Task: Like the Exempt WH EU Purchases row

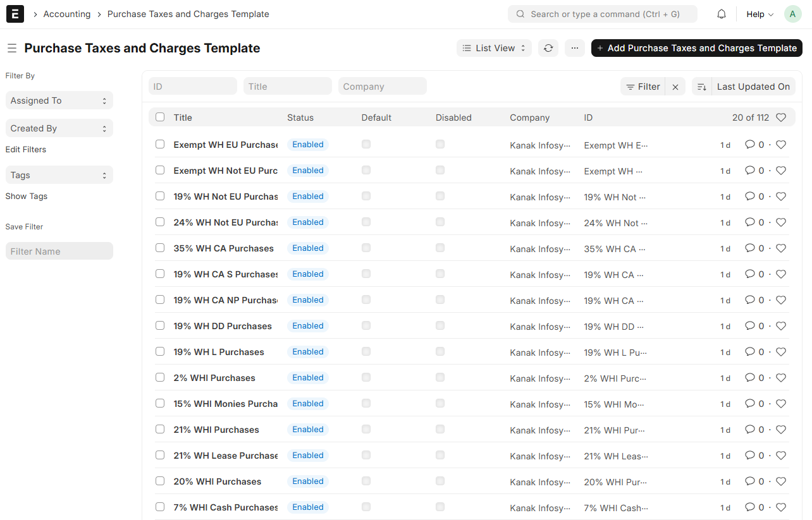Action: click(x=781, y=145)
